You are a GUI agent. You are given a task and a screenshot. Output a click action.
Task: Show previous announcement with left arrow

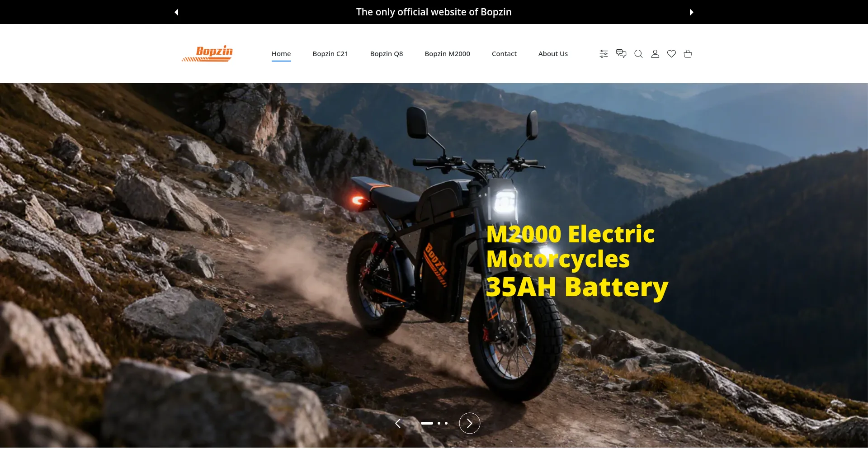177,12
